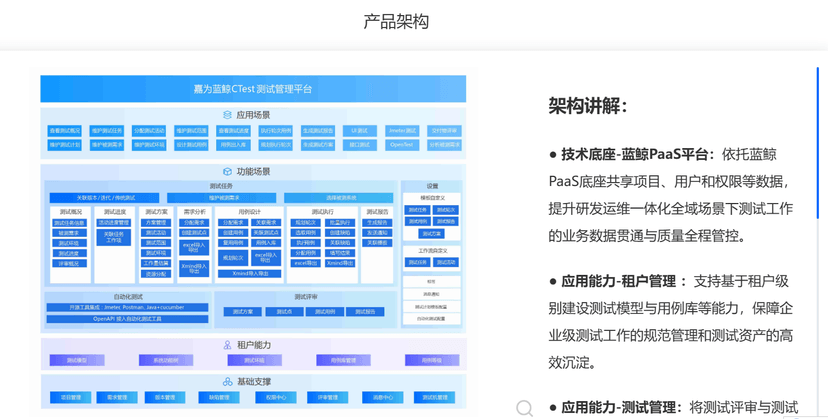Click the 资源分配 box
Viewport: 828px width, 419px height.
(156, 274)
